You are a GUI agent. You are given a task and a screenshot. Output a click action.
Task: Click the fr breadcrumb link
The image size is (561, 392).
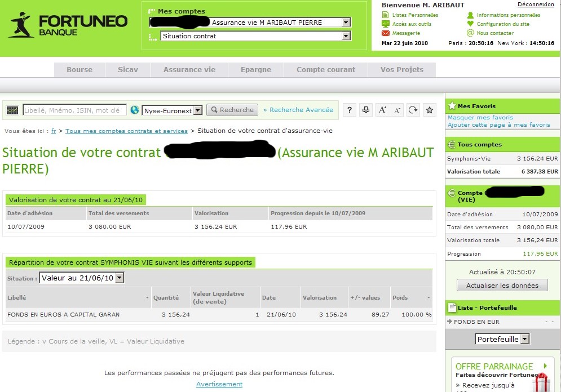54,131
